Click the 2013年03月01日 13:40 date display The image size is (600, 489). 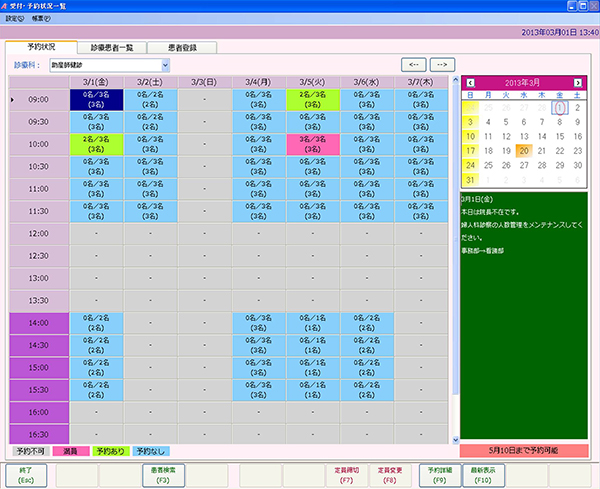560,33
